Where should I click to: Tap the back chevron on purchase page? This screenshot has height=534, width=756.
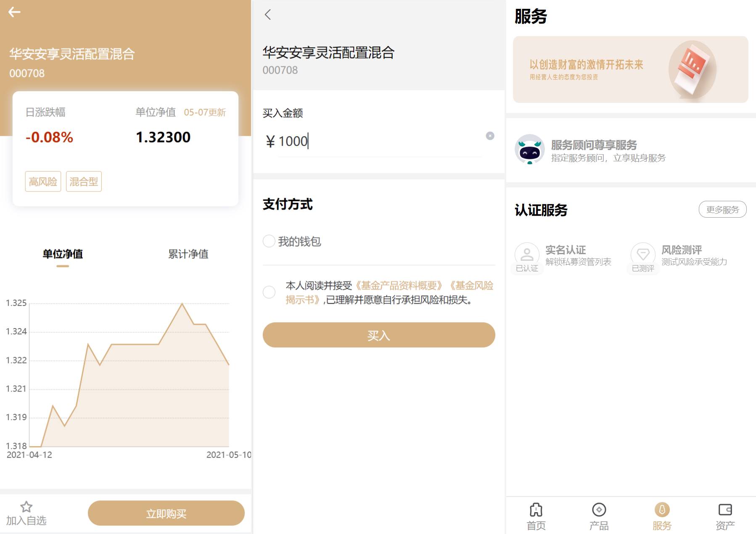pyautogui.click(x=268, y=15)
